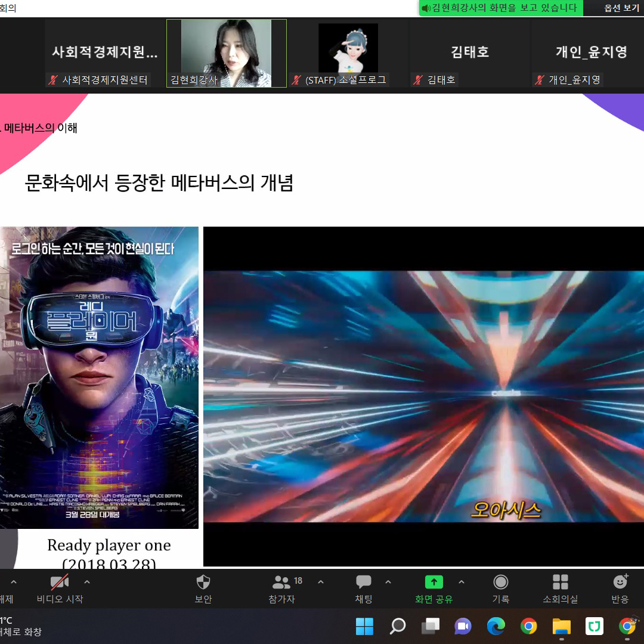This screenshot has height=644, width=644.
Task: Open the Teams Chat taskbar icon
Action: point(463,626)
